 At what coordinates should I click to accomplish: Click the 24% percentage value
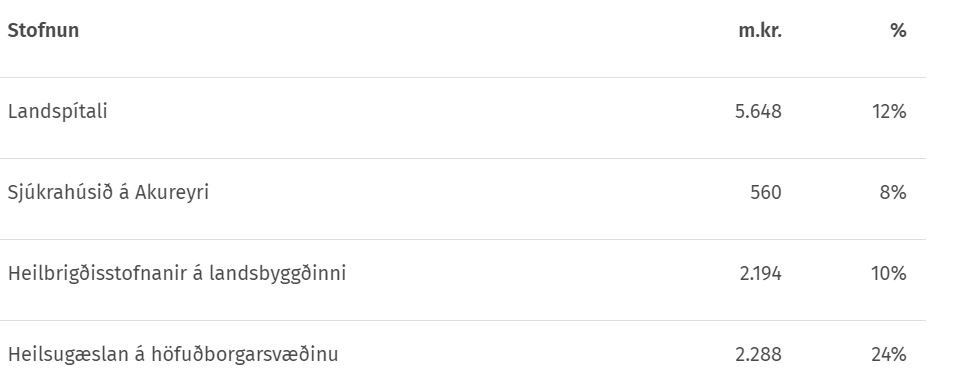pos(889,355)
